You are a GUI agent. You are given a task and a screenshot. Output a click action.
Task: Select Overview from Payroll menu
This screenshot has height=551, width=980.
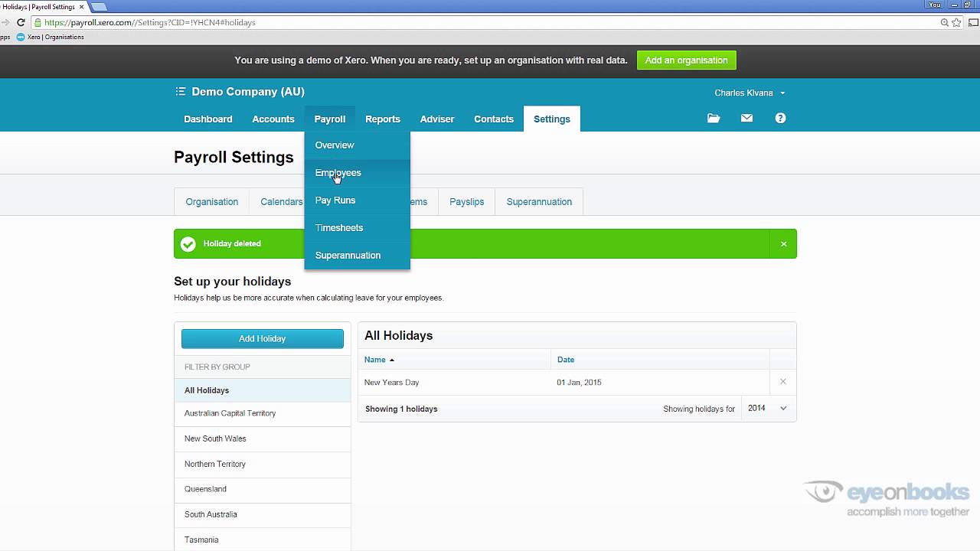pyautogui.click(x=357, y=145)
